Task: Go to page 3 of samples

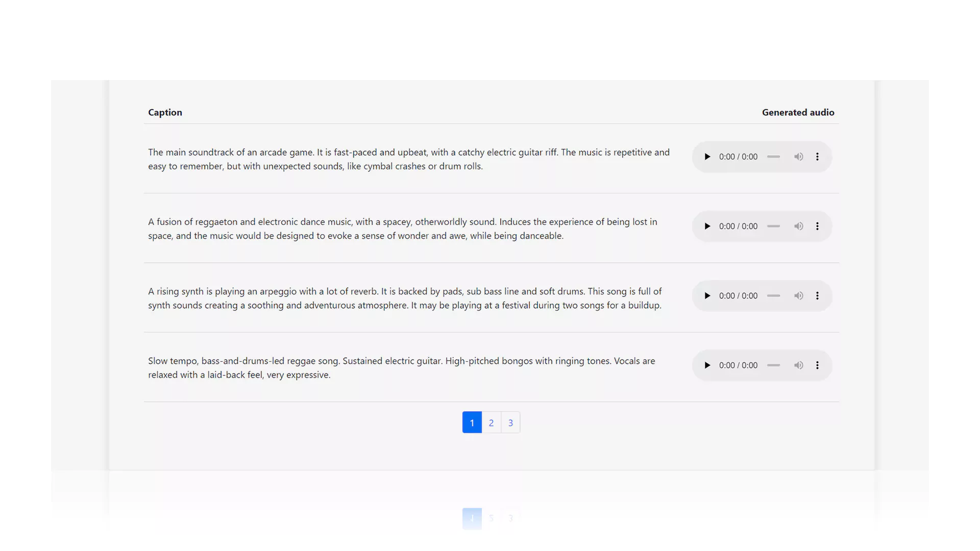Action: pyautogui.click(x=510, y=422)
